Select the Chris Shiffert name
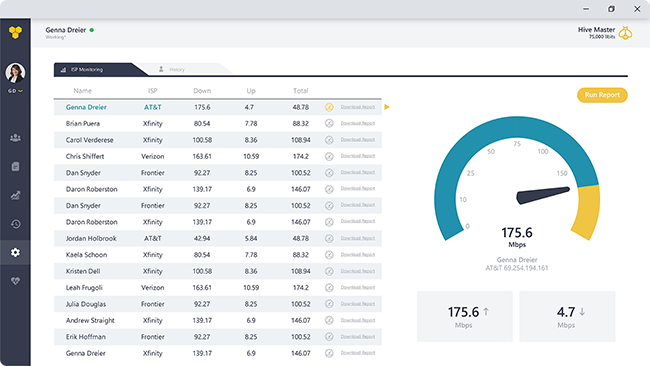Screen dimensions: 650x366 (x=85, y=156)
